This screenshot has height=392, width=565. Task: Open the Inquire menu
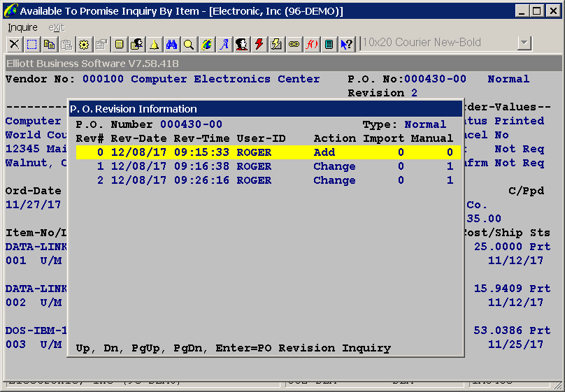22,27
